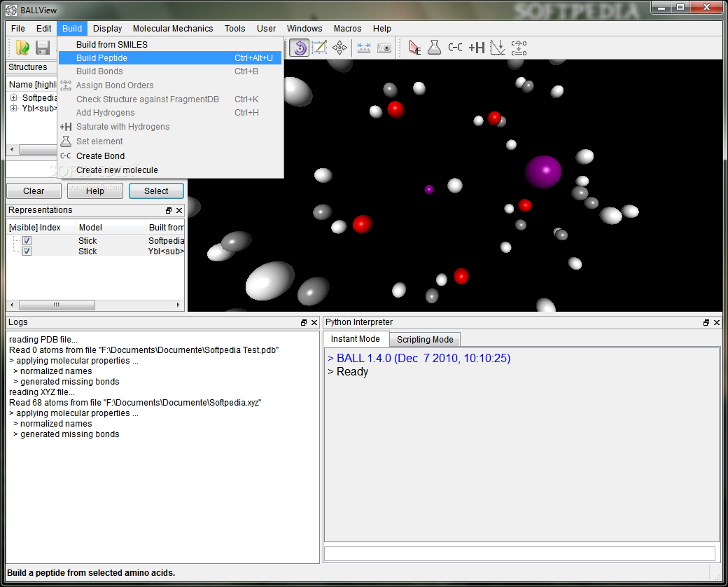This screenshot has width=728, height=587.
Task: Toggle visibility of Softpedia Stick representation
Action: [x=27, y=241]
